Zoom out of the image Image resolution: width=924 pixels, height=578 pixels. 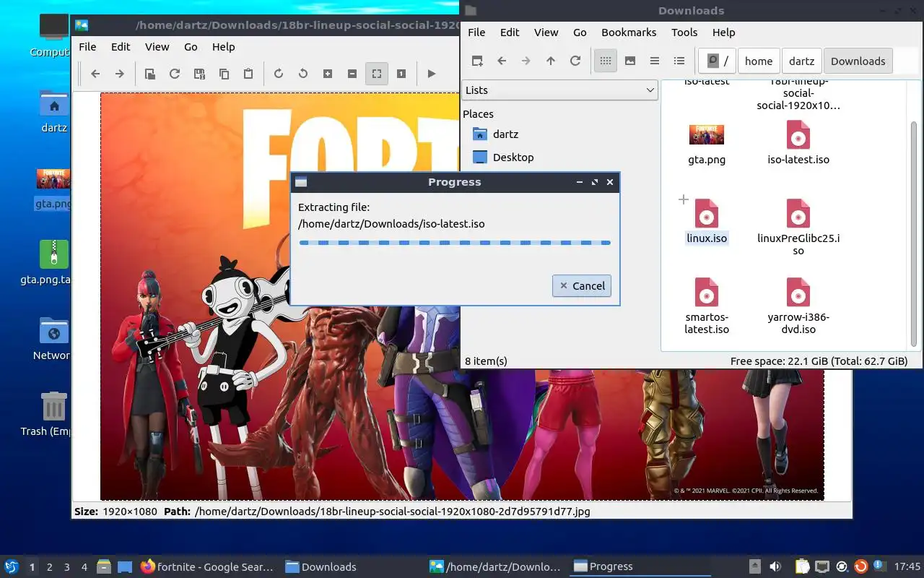pos(352,74)
